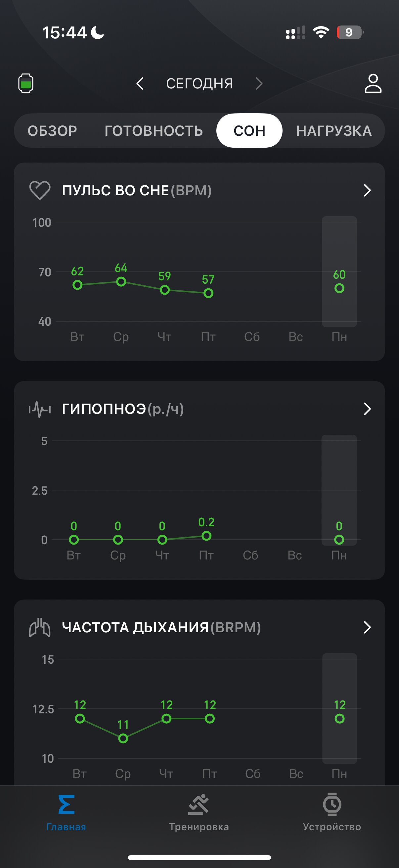The width and height of the screenshot is (399, 868).
Task: Select the СОН tab
Action: click(249, 131)
